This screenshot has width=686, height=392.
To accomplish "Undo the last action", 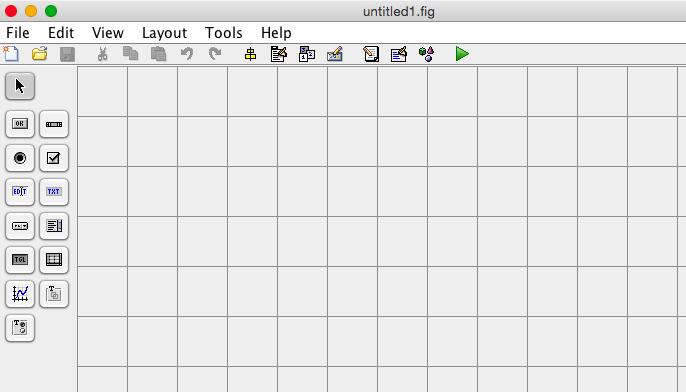I will [187, 54].
